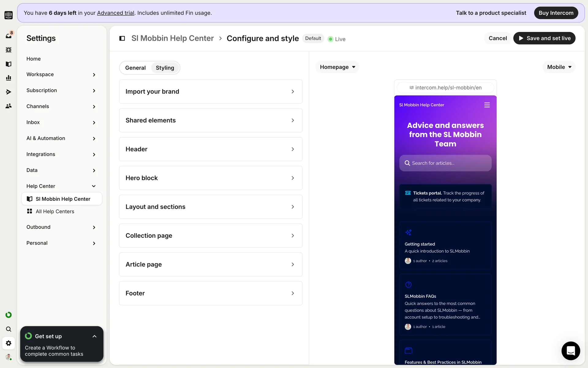The image size is (588, 368).
Task: Open the Mobile device dropdown
Action: (x=559, y=67)
